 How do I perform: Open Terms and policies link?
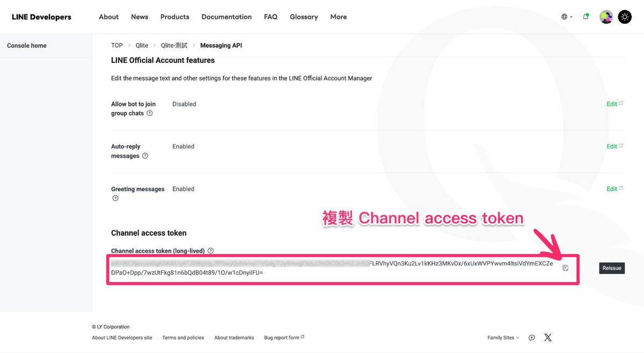183,338
